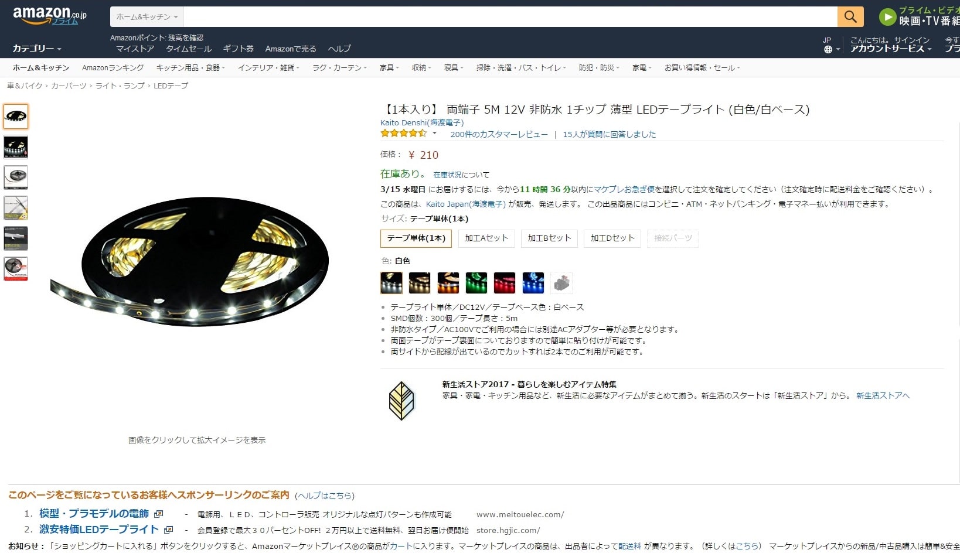Open new-window icon beside 模型・プラモデルの電飾
Screen dimensions: 960x560
(x=159, y=514)
